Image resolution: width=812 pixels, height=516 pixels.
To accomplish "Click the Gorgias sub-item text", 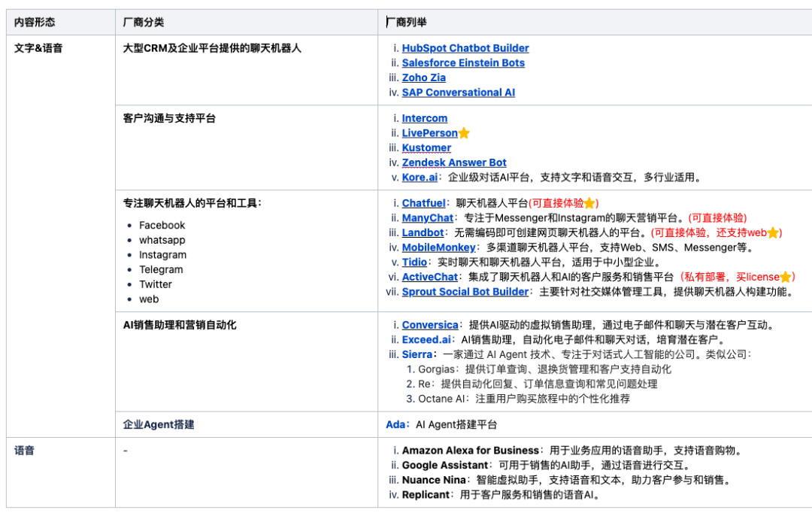I will tap(544, 369).
